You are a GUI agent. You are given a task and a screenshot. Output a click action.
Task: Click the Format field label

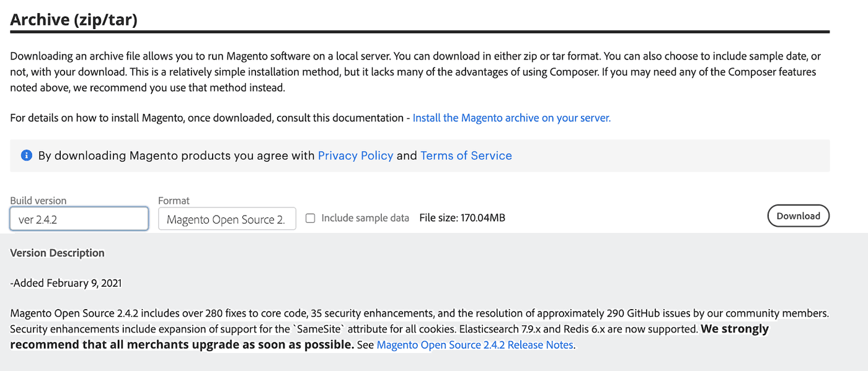click(x=173, y=200)
